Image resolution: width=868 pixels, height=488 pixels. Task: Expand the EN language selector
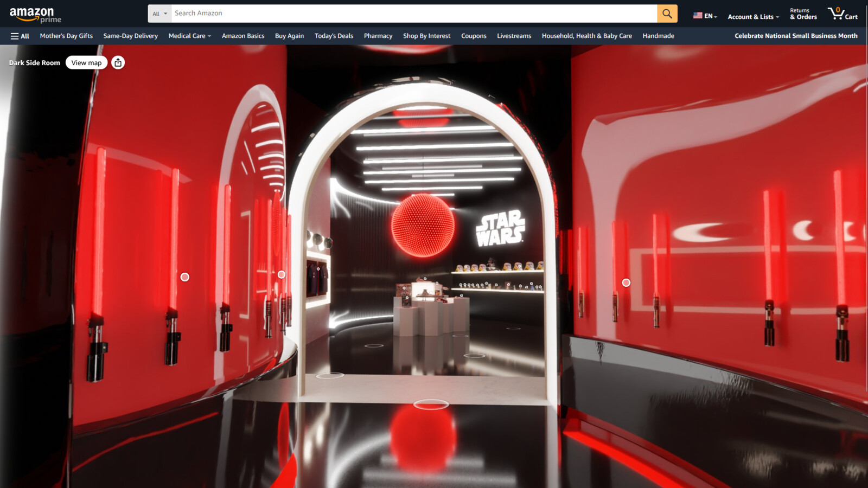pyautogui.click(x=710, y=16)
